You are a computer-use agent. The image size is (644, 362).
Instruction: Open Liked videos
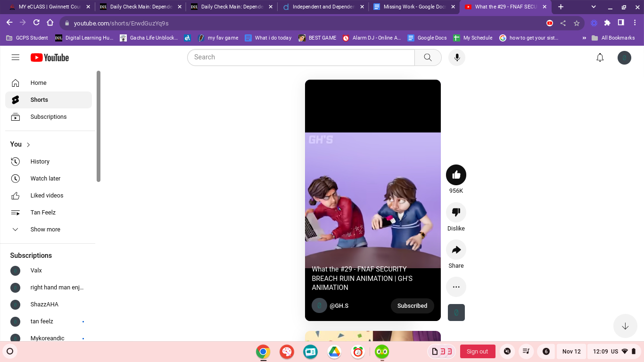pyautogui.click(x=49, y=196)
